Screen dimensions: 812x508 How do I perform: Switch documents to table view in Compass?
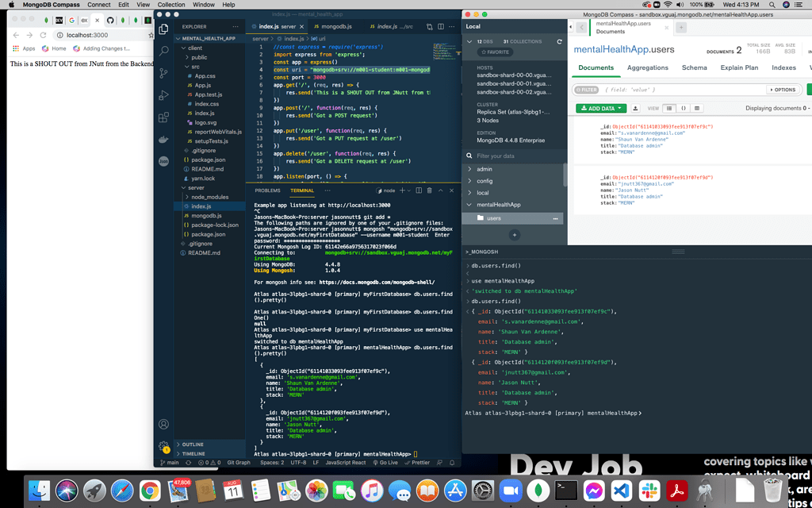tap(697, 109)
